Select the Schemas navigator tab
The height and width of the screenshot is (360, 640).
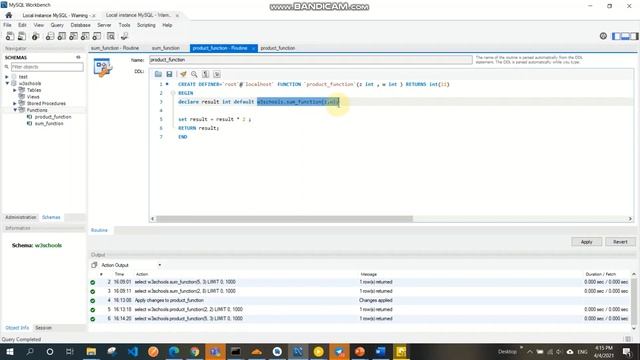coord(51,217)
